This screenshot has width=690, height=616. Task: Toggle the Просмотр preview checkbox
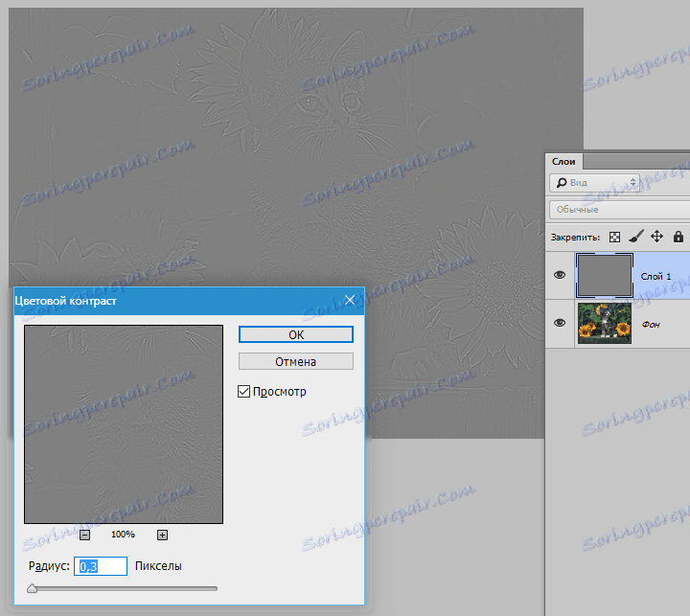243,391
